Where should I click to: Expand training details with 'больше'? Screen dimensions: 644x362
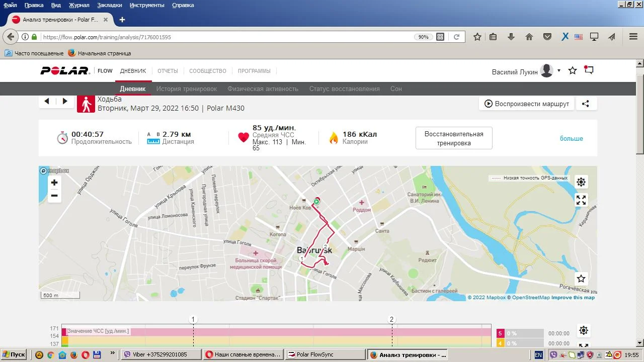point(571,138)
